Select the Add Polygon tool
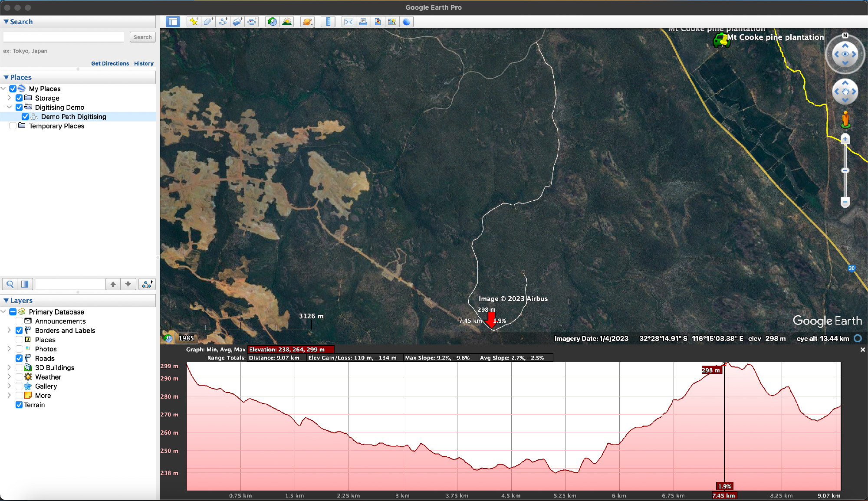Screen dimensions: 868x501 (208, 22)
